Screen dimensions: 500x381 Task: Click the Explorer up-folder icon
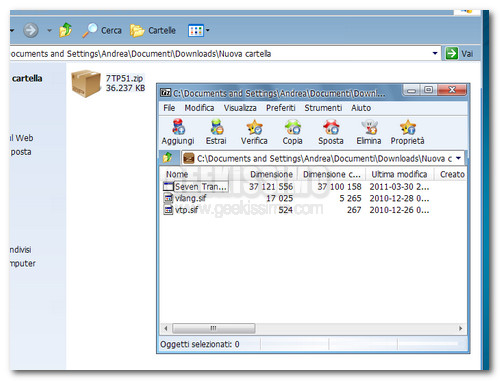pos(65,30)
